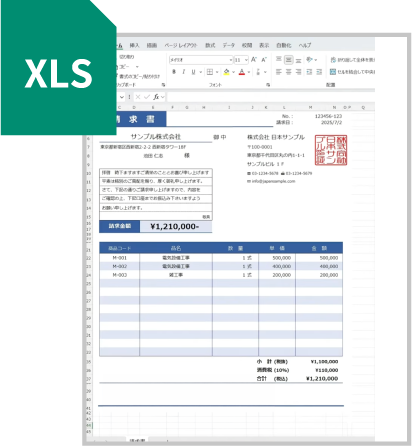Image resolution: width=412 pixels, height=446 pixels.
Task: Open the 自動化 (Automate) tab
Action: [x=284, y=45]
